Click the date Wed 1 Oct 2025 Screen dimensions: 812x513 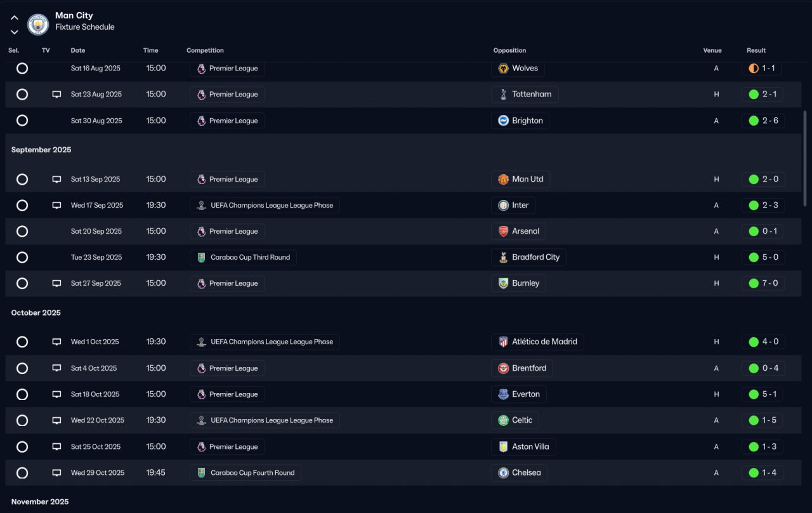[95, 342]
